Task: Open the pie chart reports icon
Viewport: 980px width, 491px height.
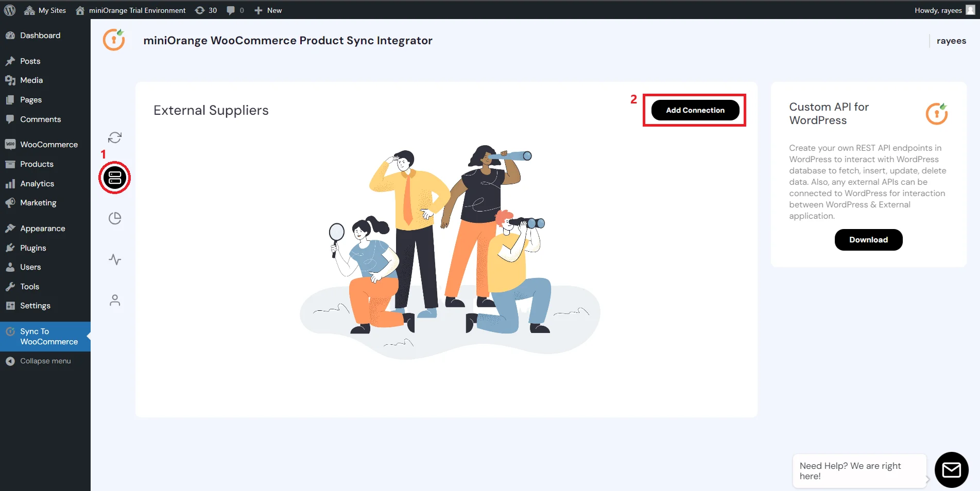Action: coord(115,218)
